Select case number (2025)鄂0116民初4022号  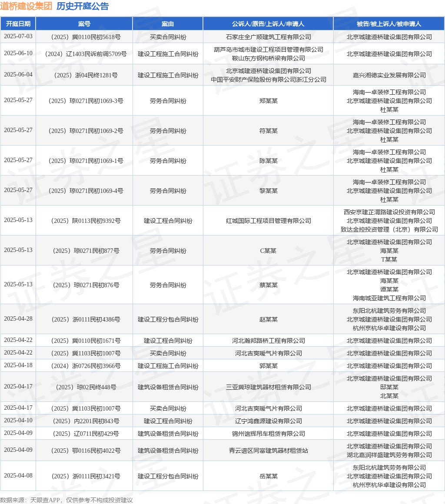point(84,451)
